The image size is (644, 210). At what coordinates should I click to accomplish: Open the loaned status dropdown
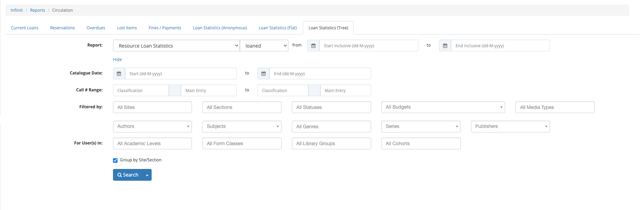click(264, 46)
